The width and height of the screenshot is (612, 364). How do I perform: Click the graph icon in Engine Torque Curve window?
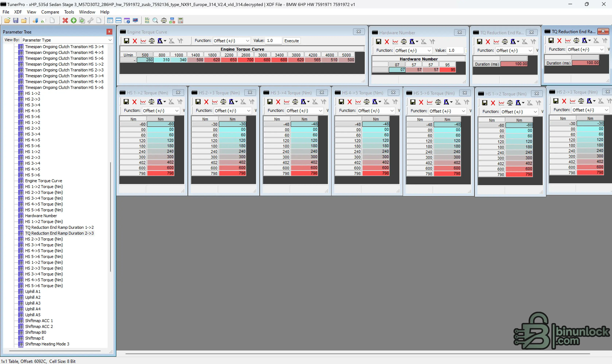coord(143,41)
